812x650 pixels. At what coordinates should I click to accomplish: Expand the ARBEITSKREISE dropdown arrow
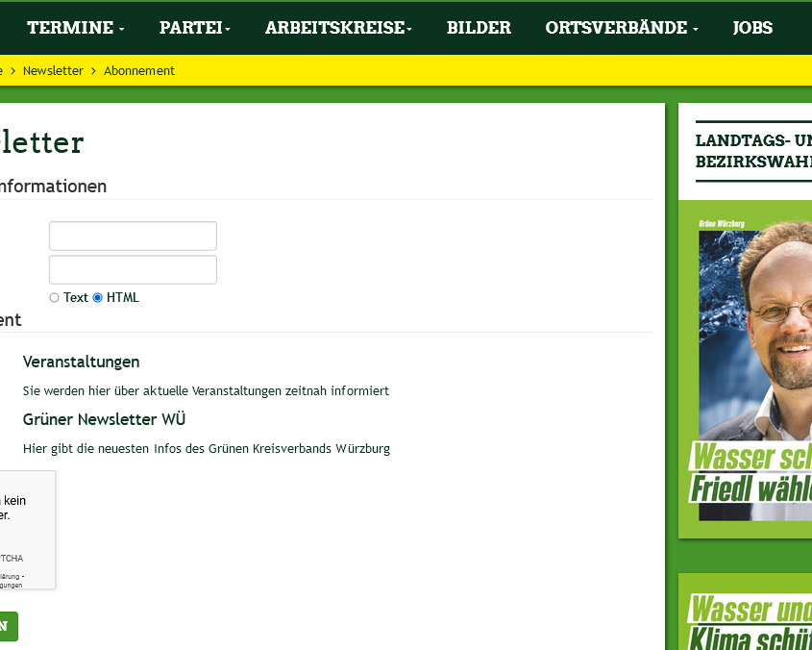tap(407, 29)
